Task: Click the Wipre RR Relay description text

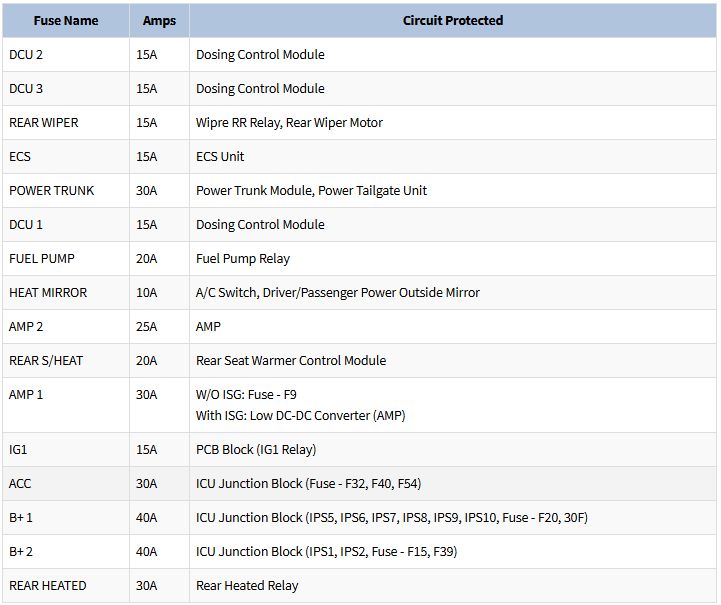Action: coord(289,123)
